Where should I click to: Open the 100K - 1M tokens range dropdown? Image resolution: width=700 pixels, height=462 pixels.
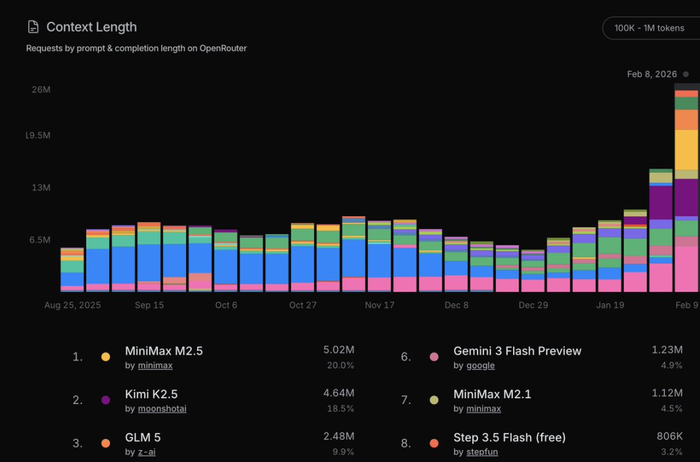[x=652, y=28]
